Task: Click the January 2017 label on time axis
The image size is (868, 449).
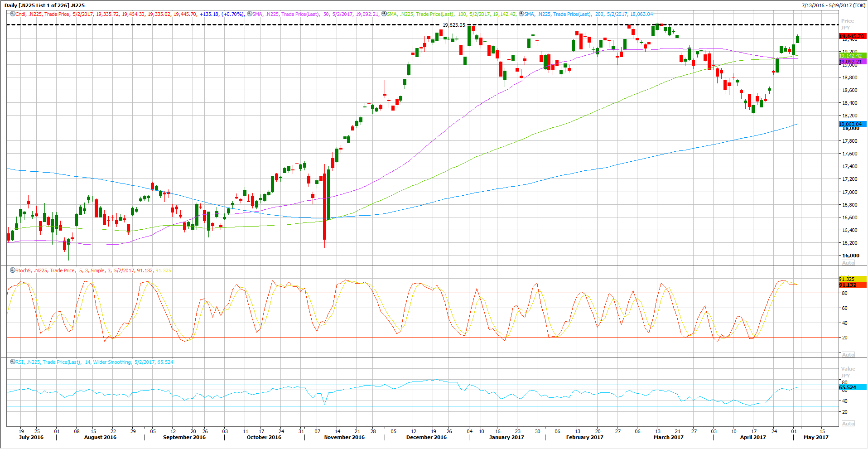Action: pyautogui.click(x=506, y=437)
